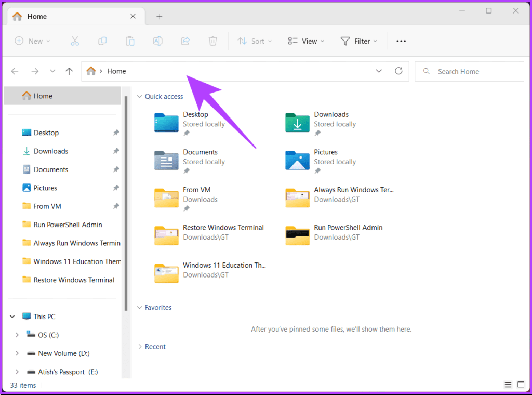
Task: Select Home in the navigation pane
Action: tap(62, 96)
